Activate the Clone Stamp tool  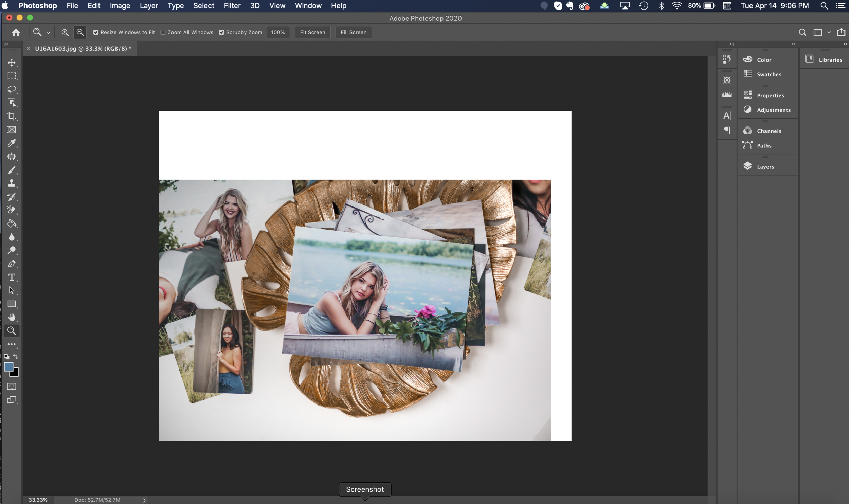(12, 183)
